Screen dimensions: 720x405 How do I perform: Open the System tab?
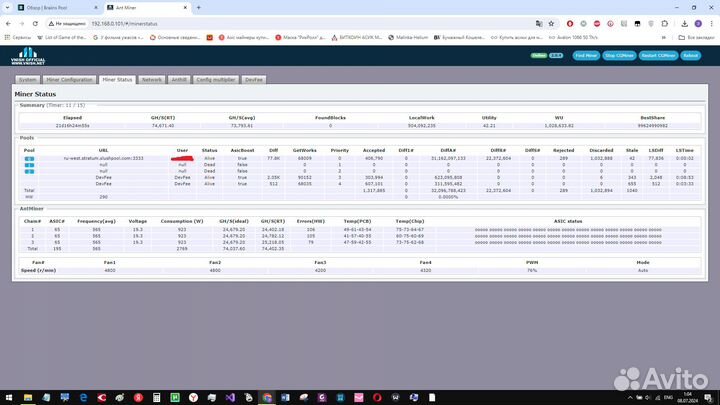tap(28, 80)
